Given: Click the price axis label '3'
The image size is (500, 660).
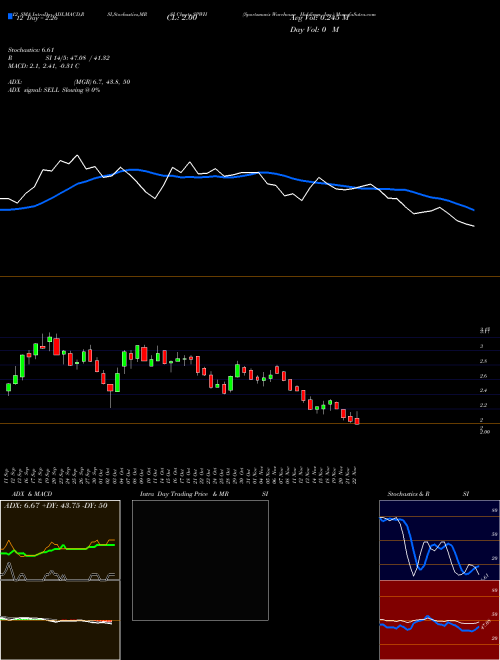Looking at the screenshot, I should pyautogui.click(x=481, y=346).
